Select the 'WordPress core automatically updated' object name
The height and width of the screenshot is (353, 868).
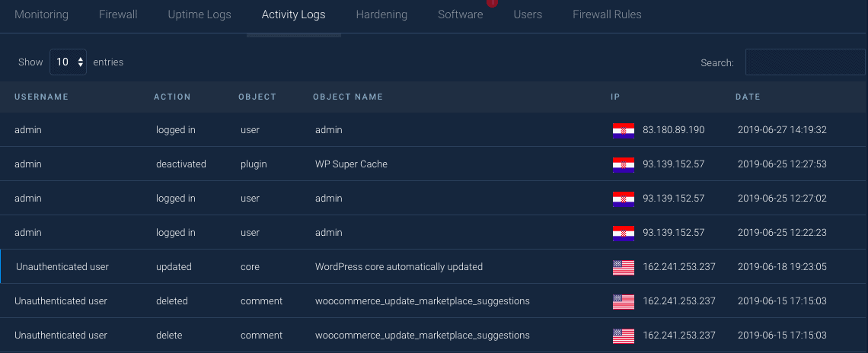click(x=398, y=267)
